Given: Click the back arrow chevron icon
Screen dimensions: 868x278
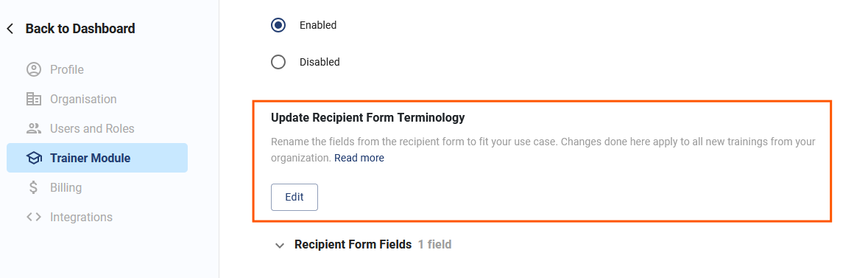Looking at the screenshot, I should (10, 29).
